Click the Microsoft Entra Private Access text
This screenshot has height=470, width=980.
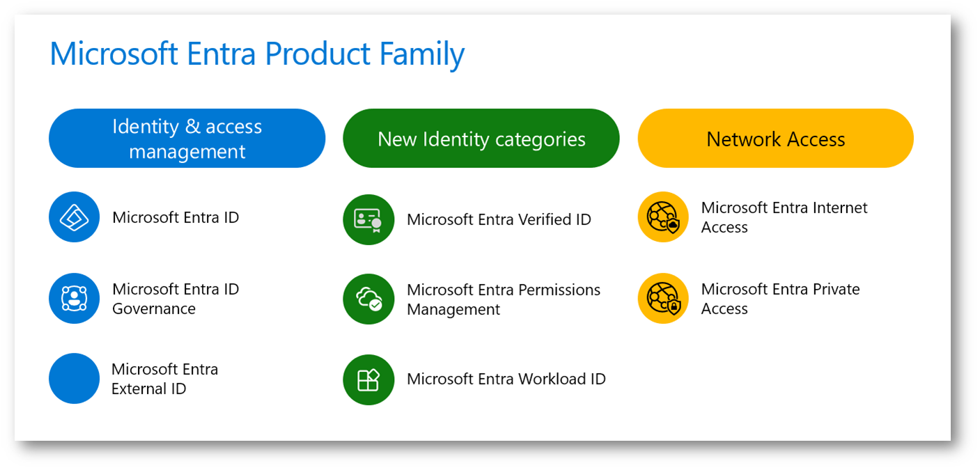pos(780,299)
